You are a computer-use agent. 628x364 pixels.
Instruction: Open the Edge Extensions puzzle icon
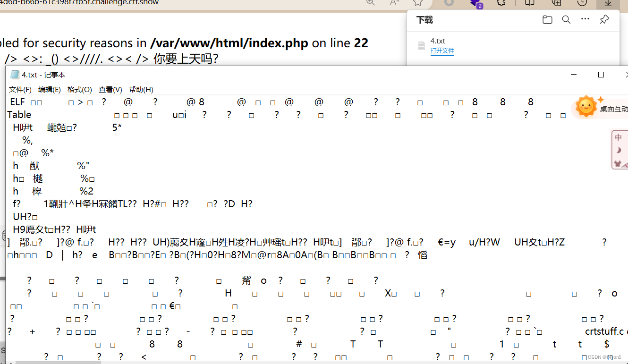[x=501, y=3]
